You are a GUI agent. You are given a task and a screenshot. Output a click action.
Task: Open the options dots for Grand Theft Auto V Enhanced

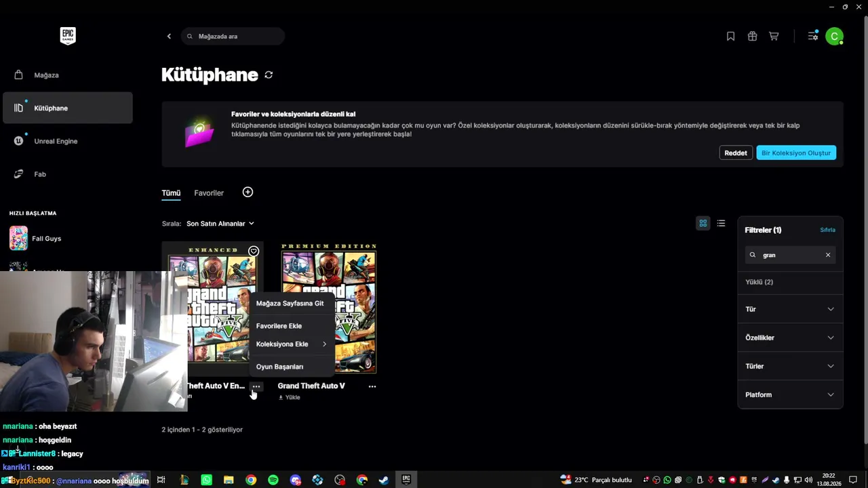pyautogui.click(x=256, y=386)
